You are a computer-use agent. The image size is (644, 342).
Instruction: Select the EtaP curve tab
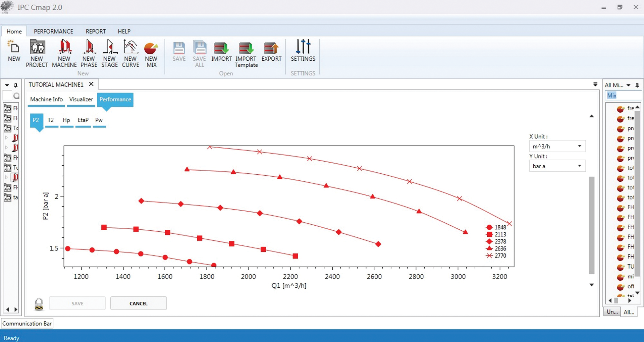pyautogui.click(x=83, y=120)
